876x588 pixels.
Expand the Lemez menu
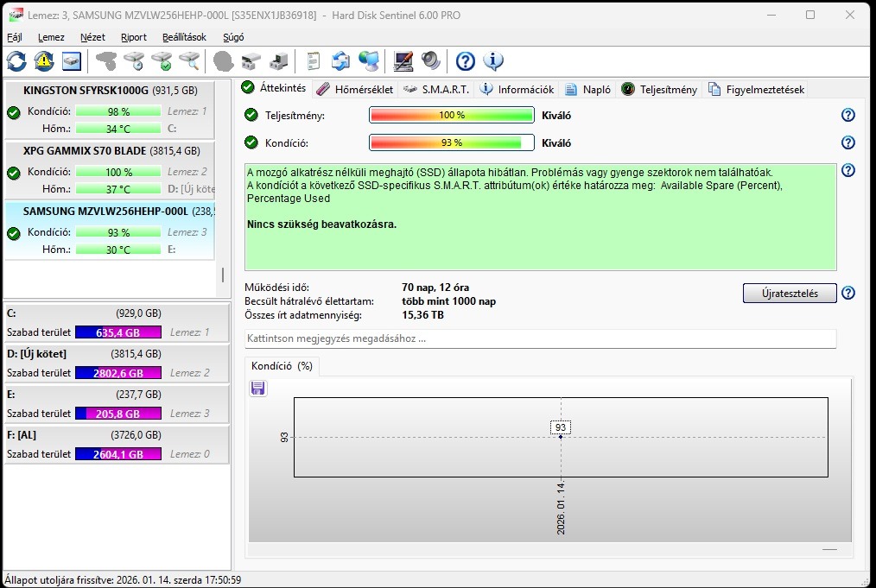51,37
